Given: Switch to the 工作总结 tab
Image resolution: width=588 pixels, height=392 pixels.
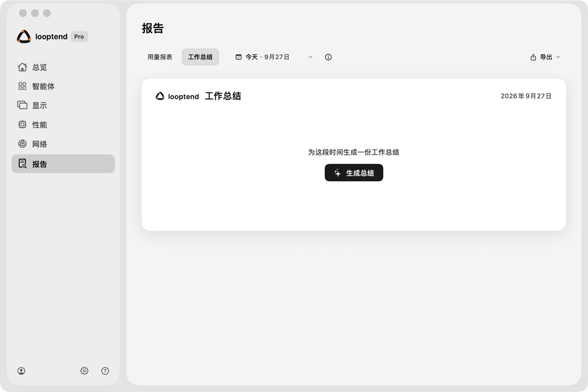Looking at the screenshot, I should [200, 57].
